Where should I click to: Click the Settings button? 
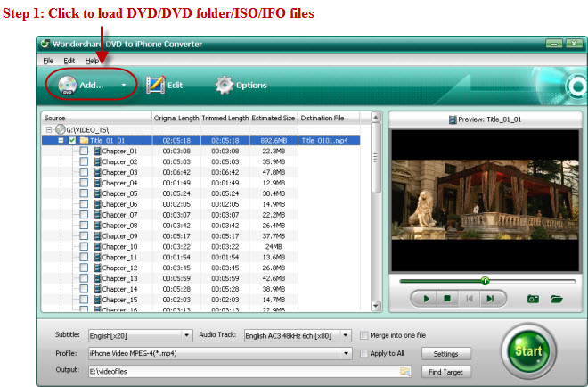tap(445, 354)
